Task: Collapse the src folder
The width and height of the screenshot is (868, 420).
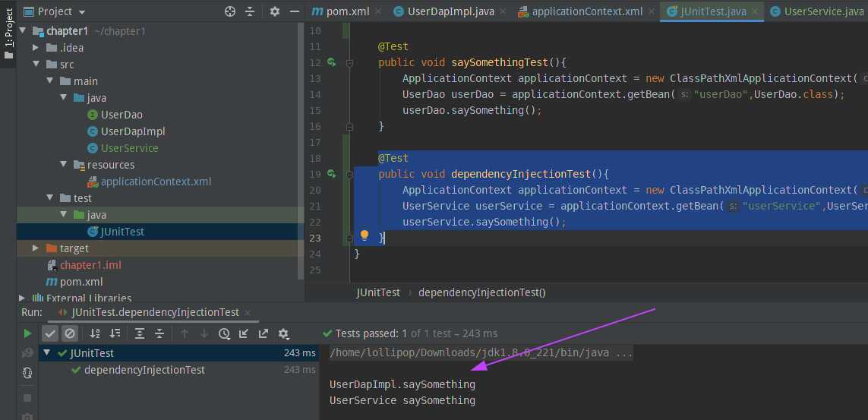Action: click(36, 65)
